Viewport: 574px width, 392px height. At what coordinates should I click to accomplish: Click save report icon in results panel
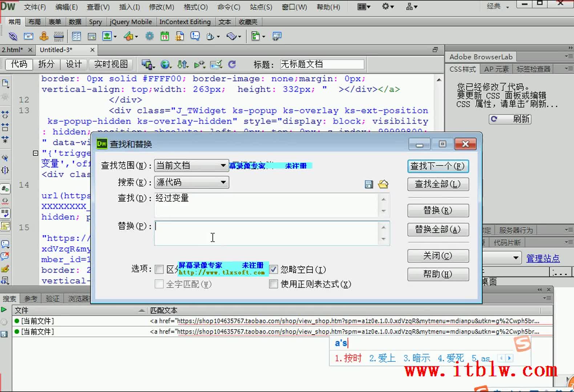(x=4, y=334)
